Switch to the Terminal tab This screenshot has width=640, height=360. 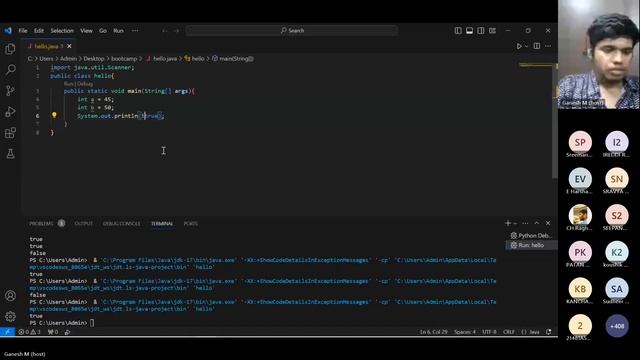(162, 223)
